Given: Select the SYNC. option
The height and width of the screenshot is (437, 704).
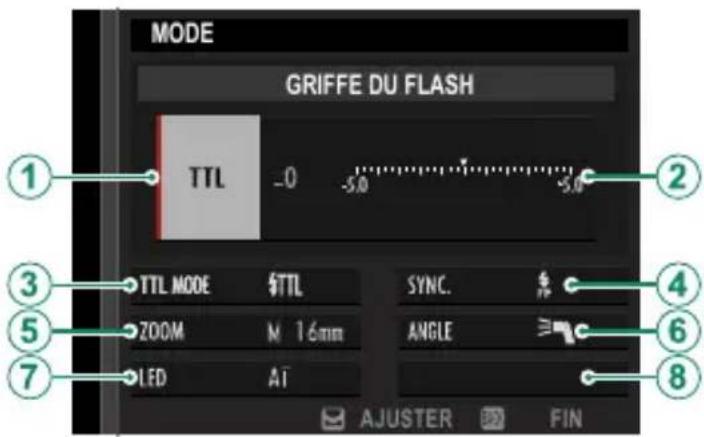Looking at the screenshot, I should [x=513, y=286].
